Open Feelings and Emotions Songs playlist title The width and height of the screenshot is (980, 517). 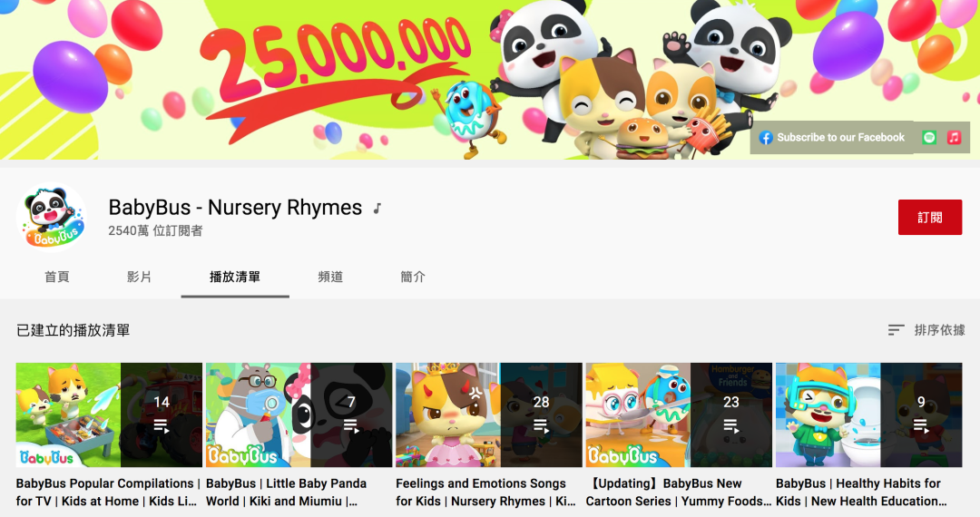click(x=485, y=492)
